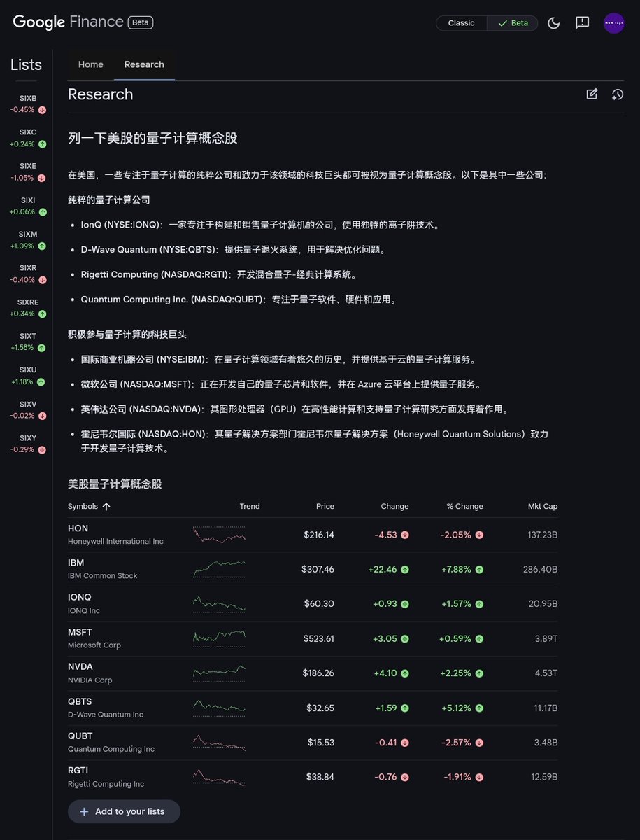This screenshot has height=840, width=640.
Task: Click the 列一下美股的量子计算概念股 query title
Action: (152, 138)
